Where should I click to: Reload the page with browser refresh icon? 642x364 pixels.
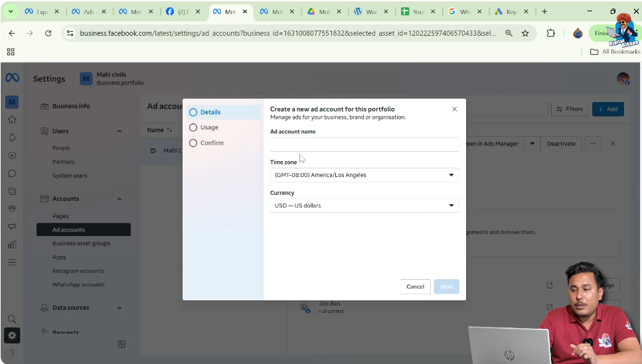48,33
